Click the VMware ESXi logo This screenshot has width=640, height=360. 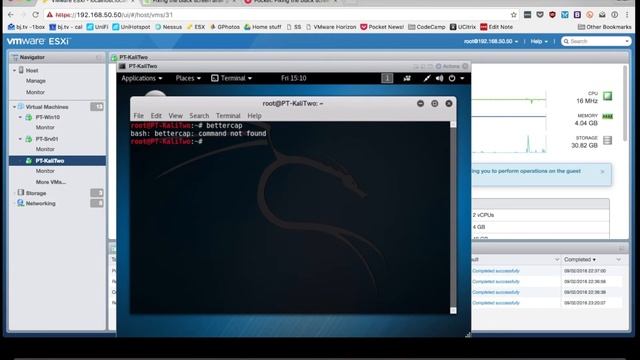pyautogui.click(x=39, y=41)
